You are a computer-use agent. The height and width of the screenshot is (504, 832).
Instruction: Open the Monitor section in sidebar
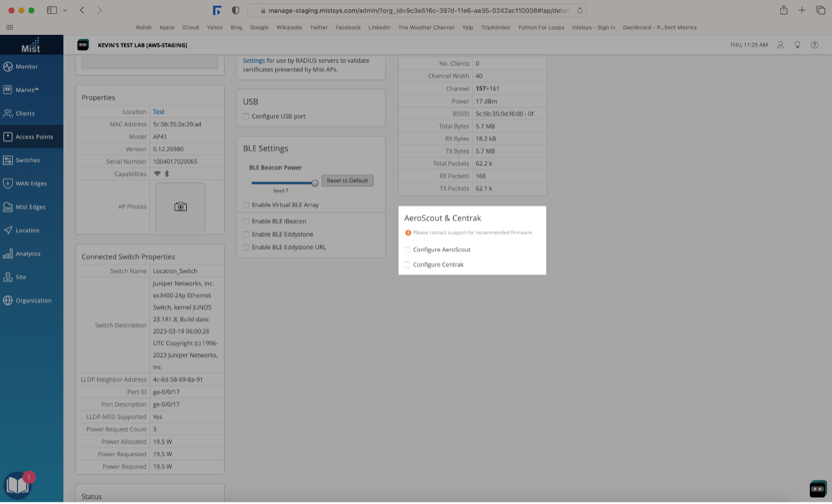27,67
